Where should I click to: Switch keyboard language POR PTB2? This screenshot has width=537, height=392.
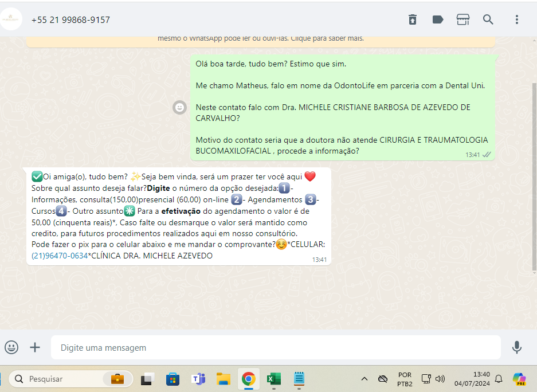click(405, 379)
